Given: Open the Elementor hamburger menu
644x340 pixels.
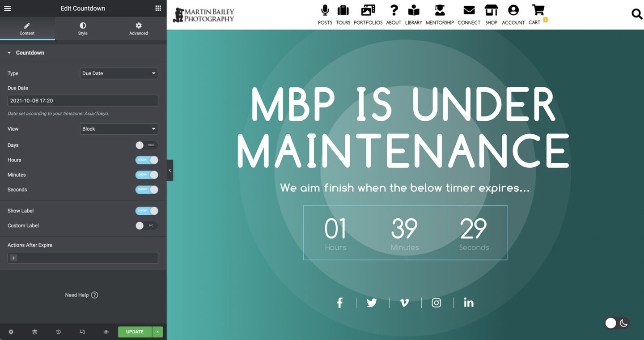Looking at the screenshot, I should [8, 8].
